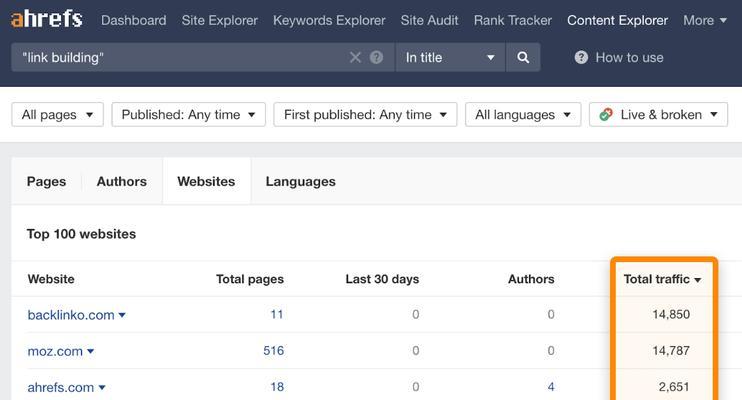Expand the All pages filter
The width and height of the screenshot is (742, 400).
pyautogui.click(x=57, y=115)
